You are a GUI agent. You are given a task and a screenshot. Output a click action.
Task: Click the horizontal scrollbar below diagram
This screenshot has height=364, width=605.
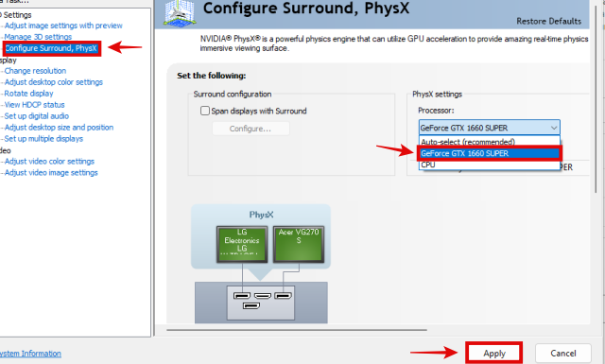(x=297, y=330)
